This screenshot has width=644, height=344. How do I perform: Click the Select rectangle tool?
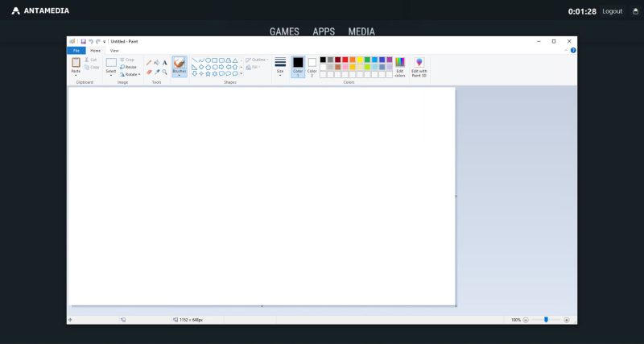[111, 63]
